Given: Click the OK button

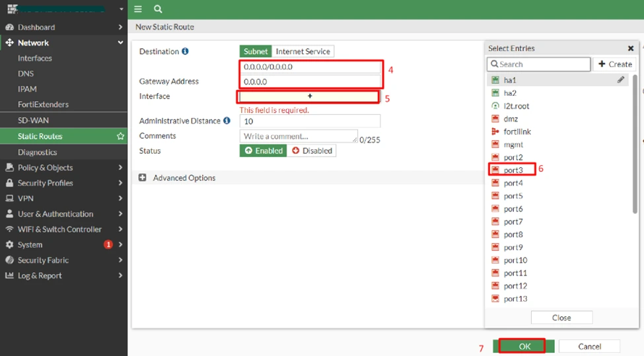Looking at the screenshot, I should click(524, 346).
